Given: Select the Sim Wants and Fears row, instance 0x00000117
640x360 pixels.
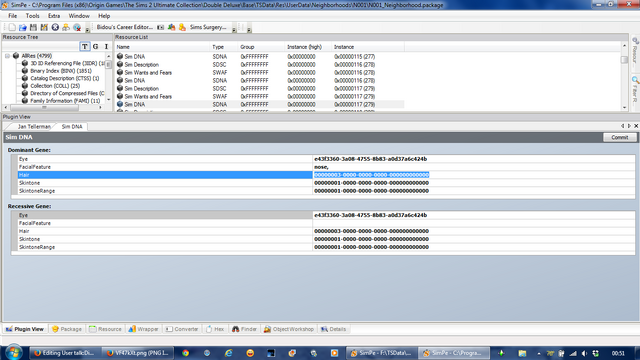Looking at the screenshot, I should 260,97.
